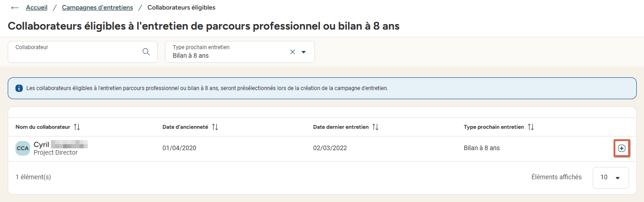
Task: Sort by Nom du collaborateur arrows
Action: point(77,127)
